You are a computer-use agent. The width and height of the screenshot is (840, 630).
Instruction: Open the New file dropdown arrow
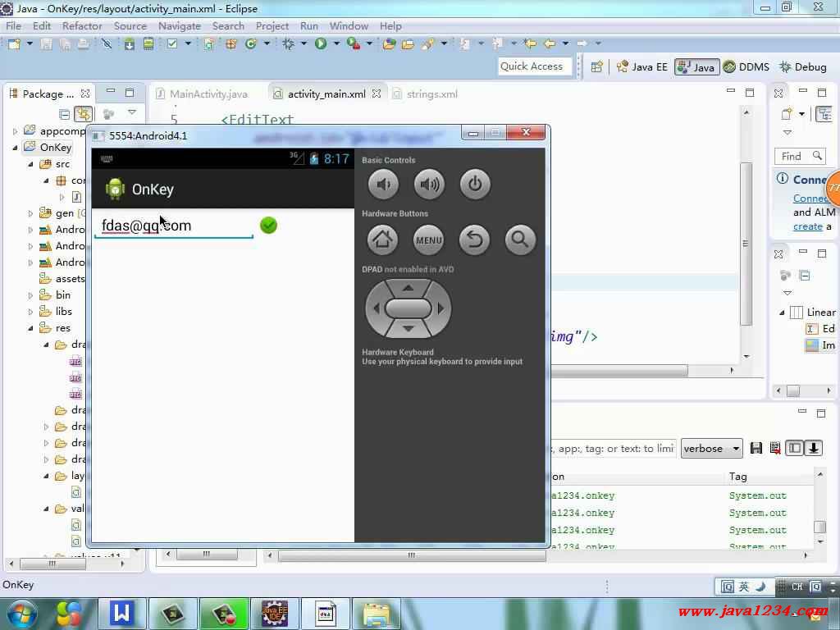pos(30,44)
